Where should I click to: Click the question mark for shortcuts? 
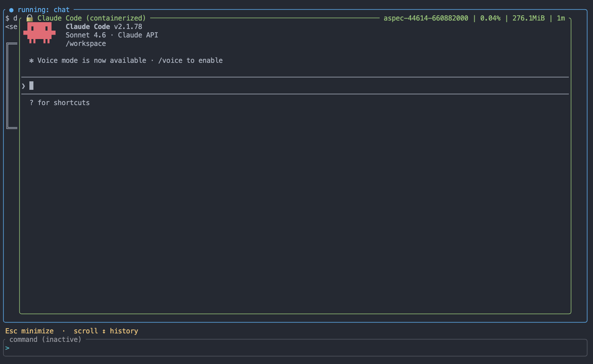click(x=31, y=103)
